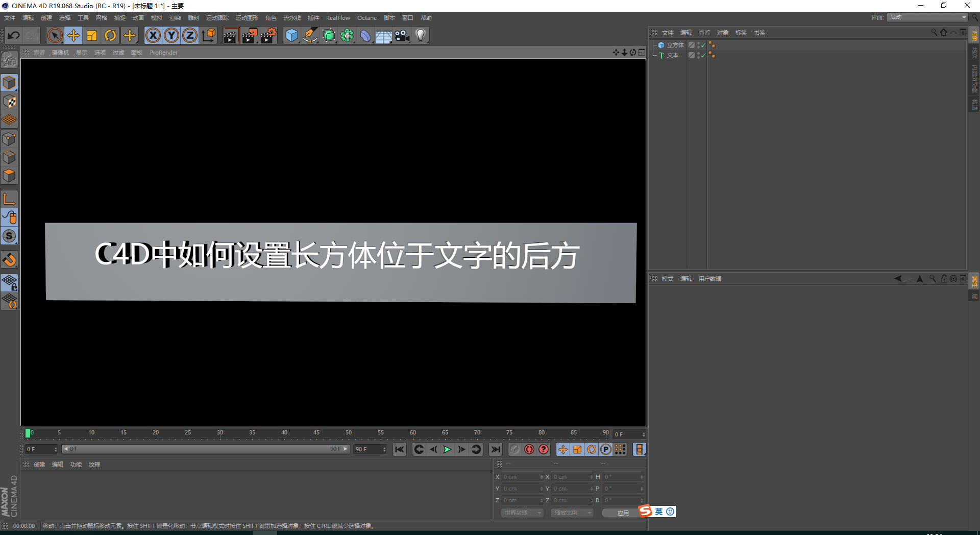Click frame 45 on the timeline ruler

316,433
